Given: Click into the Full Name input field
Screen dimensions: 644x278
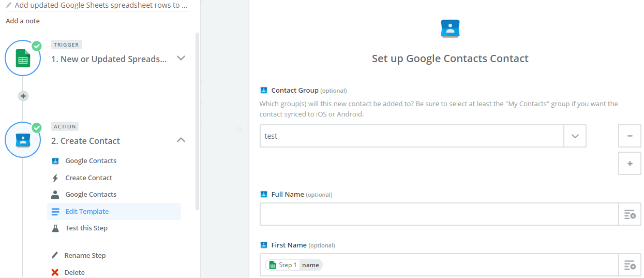Looking at the screenshot, I should (439, 214).
